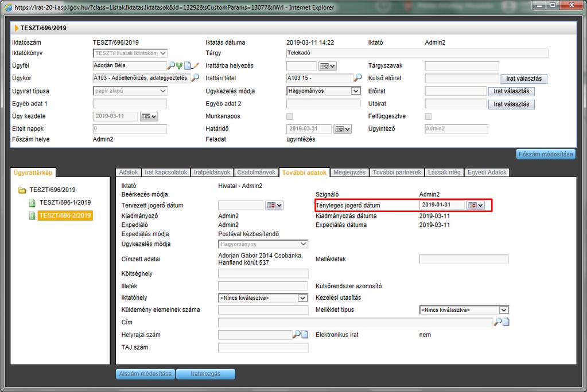Click the new document icon beside Cím
The height and width of the screenshot is (392, 587).
(506, 322)
